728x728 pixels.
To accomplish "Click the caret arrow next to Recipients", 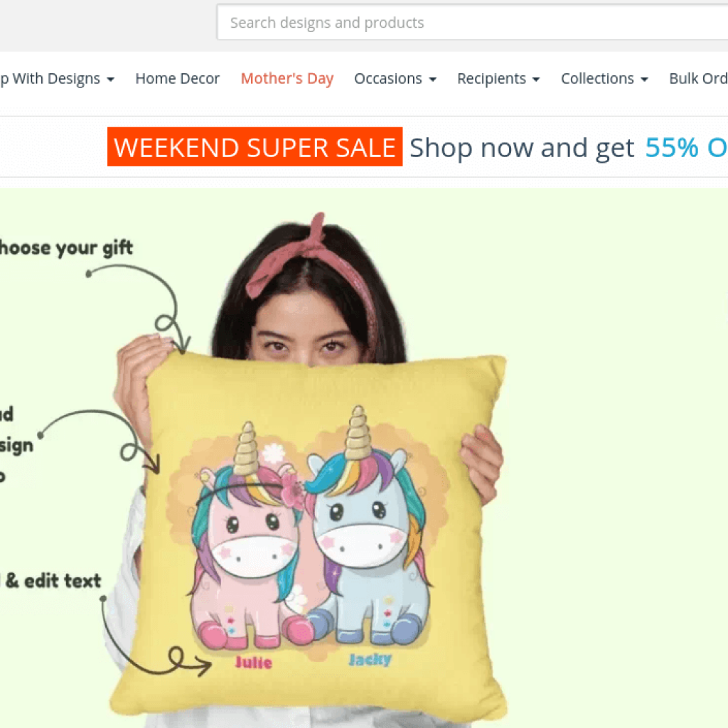I will pos(536,80).
